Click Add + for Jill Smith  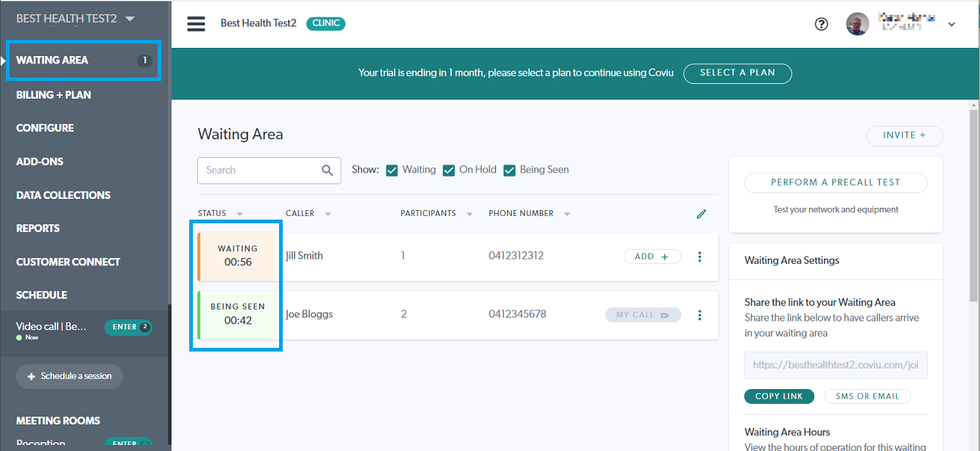click(652, 256)
